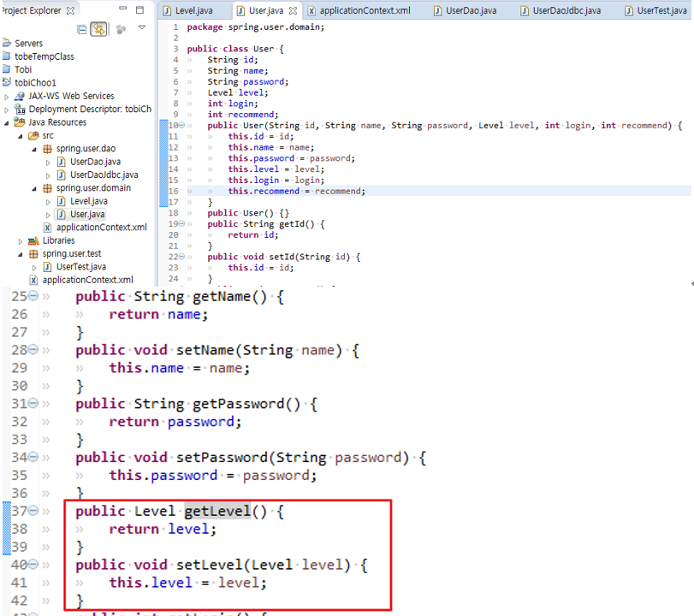Close the Project Explorer view tab
This screenshot has width=694, height=616.
tap(70, 10)
